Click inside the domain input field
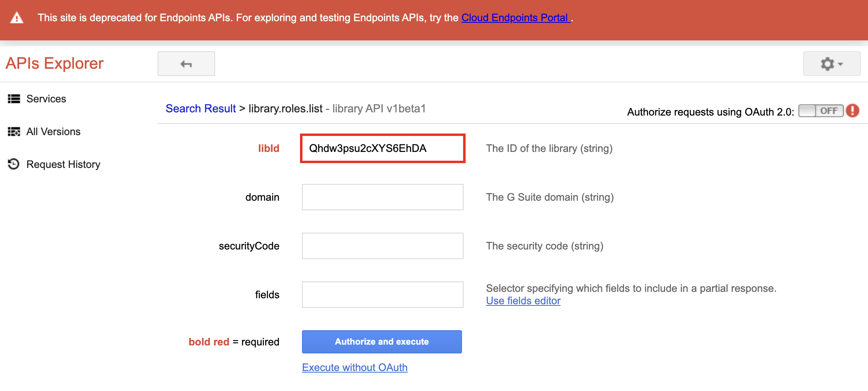The width and height of the screenshot is (868, 391). pyautogui.click(x=382, y=197)
